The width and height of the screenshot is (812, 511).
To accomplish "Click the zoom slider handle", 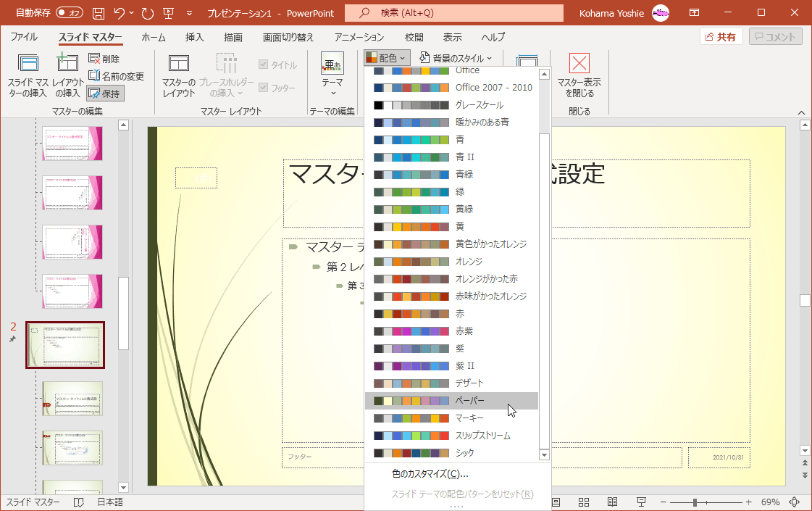I will pos(695,502).
